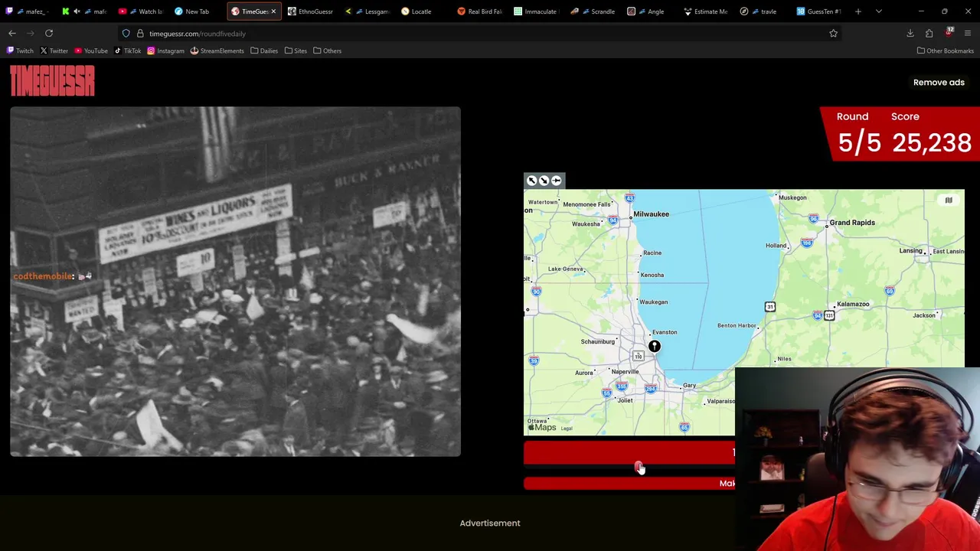This screenshot has height=551, width=980.
Task: Pin the map size with the pin icon
Action: (557, 181)
